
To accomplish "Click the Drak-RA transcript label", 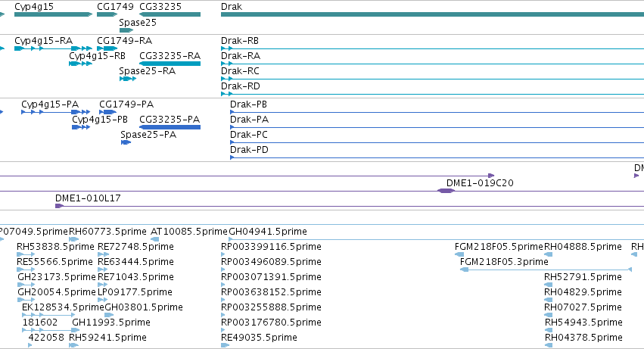I will (x=241, y=56).
